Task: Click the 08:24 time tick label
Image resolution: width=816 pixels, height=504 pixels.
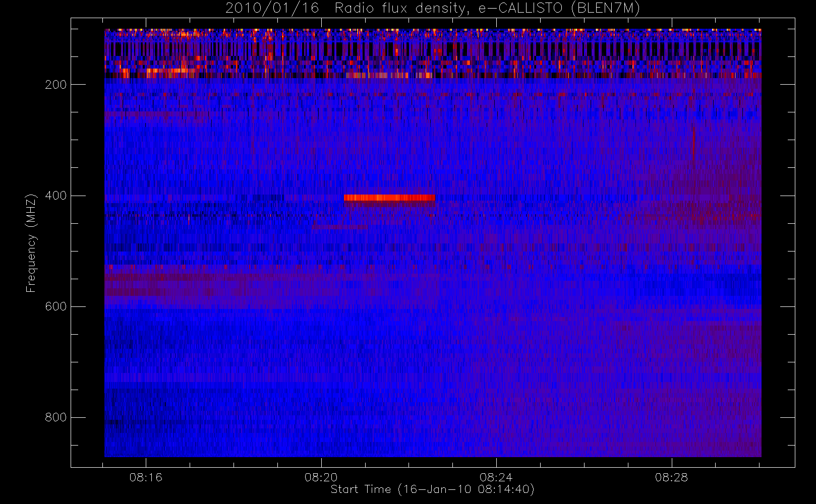Action: (x=496, y=477)
